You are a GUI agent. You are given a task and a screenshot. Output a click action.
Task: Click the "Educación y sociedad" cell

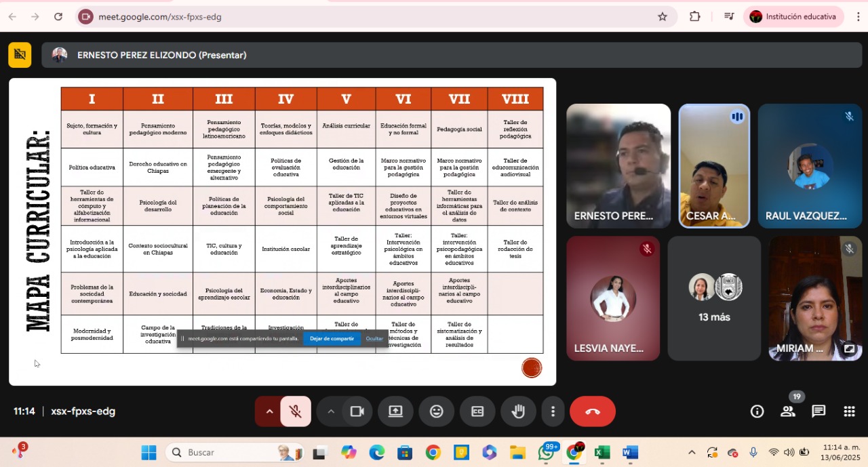(158, 293)
